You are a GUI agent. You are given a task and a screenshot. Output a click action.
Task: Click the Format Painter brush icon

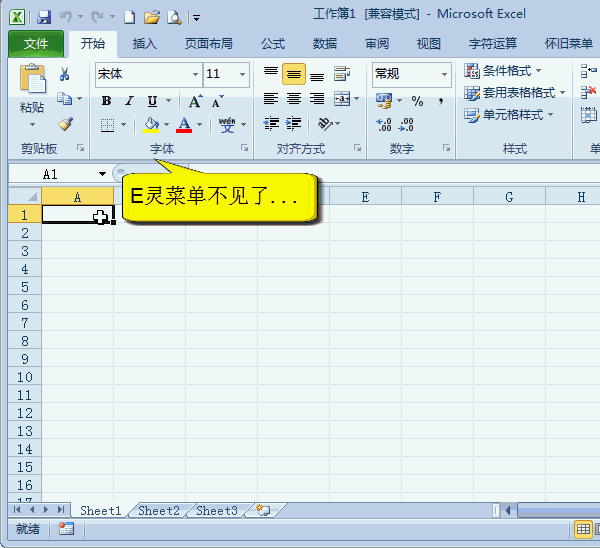tap(65, 123)
